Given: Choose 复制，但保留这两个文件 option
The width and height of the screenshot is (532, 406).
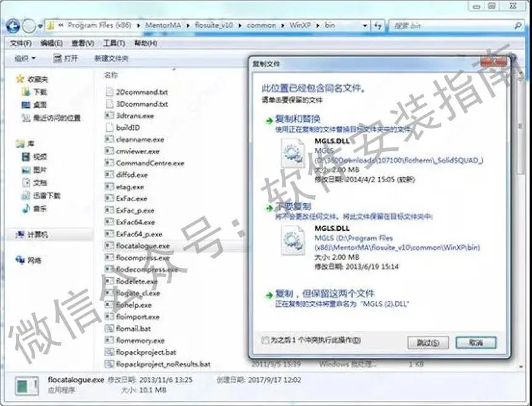Looking at the screenshot, I should 325,293.
